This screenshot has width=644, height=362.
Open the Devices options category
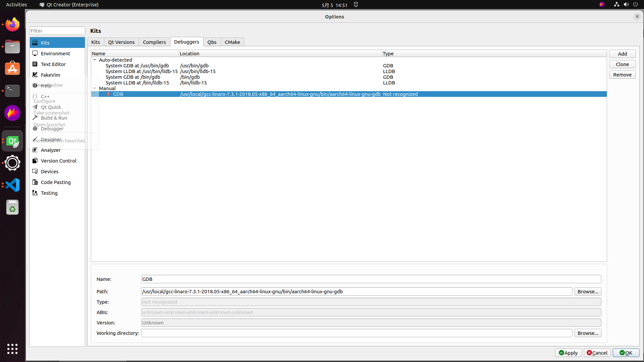click(x=49, y=172)
